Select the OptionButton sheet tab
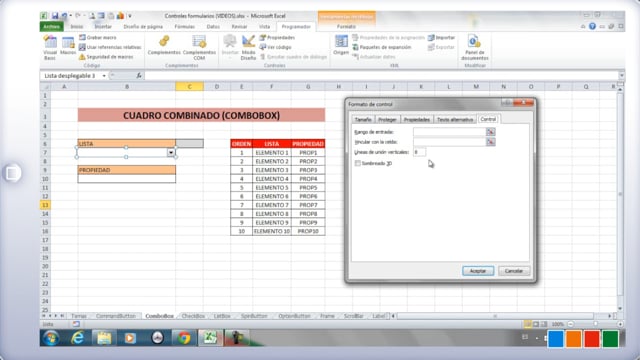Screen dimensions: 640x360 tap(294, 316)
